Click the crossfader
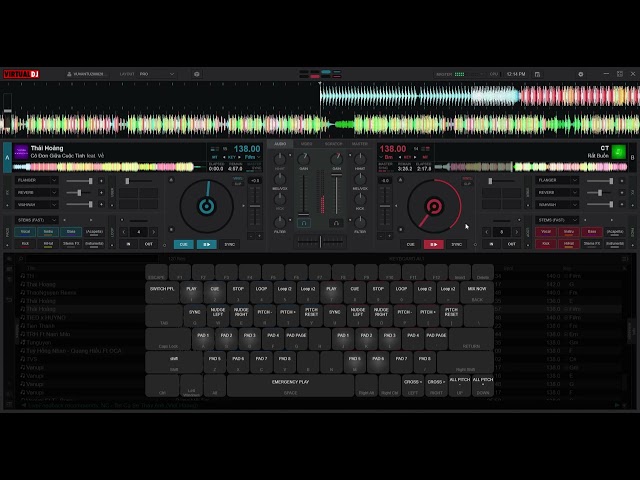 [320, 242]
